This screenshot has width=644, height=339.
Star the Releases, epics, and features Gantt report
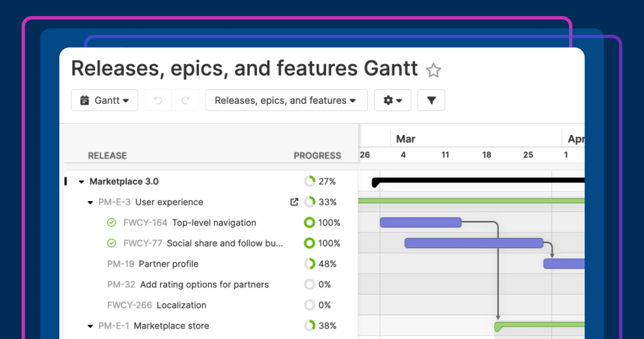coord(433,70)
